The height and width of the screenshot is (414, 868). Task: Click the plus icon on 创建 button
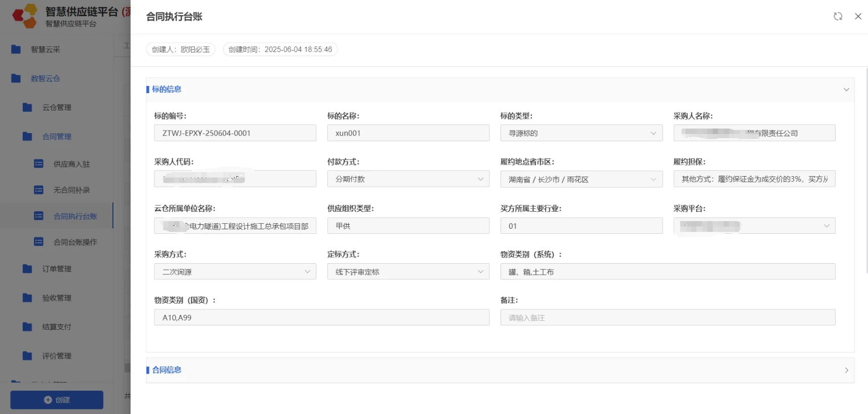(x=48, y=400)
